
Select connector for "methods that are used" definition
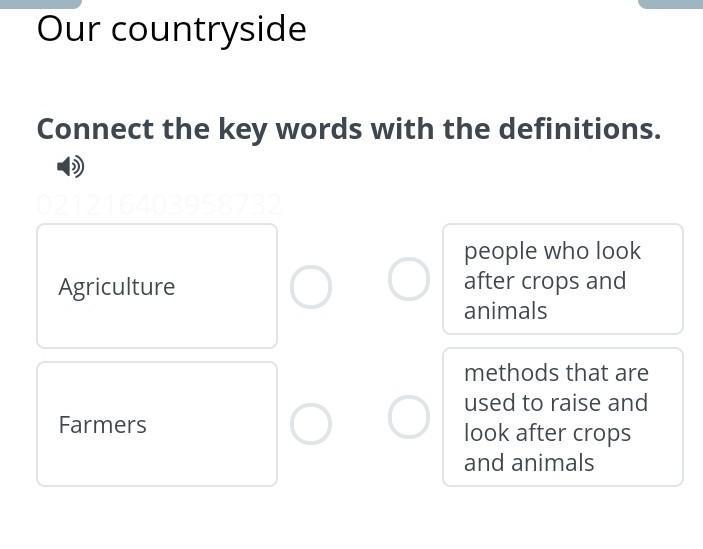[x=409, y=417]
